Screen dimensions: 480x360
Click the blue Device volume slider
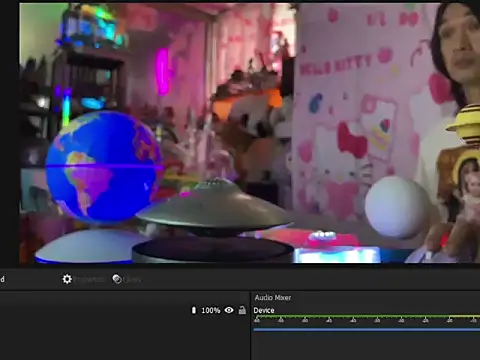367,330
